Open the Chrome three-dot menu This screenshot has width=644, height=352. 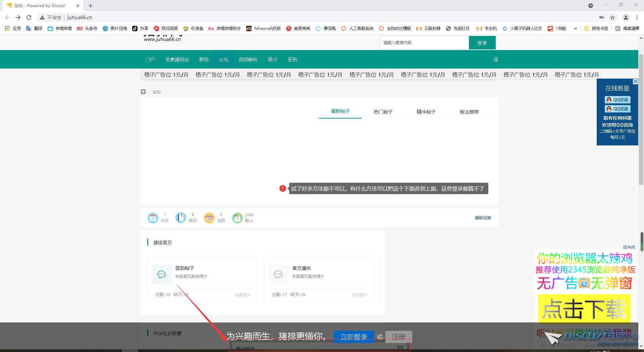(x=637, y=17)
